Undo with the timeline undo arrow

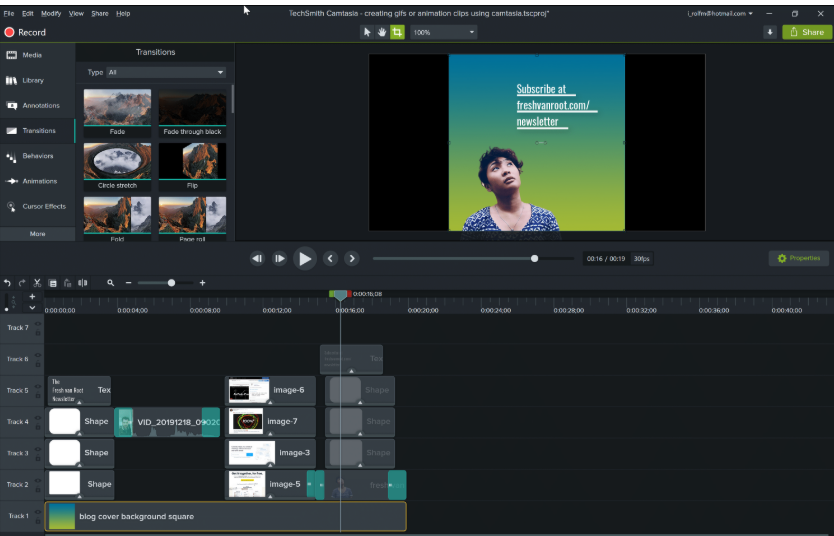pyautogui.click(x=7, y=283)
